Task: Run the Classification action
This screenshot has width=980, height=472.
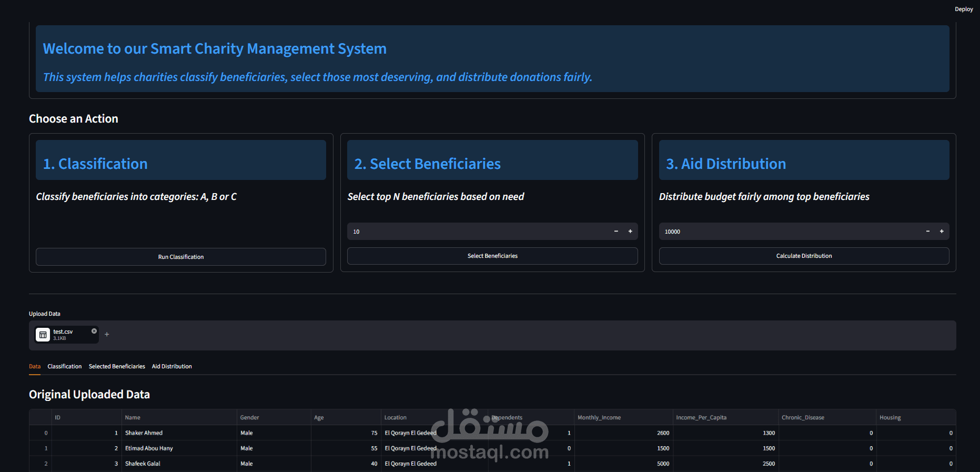Action: click(x=181, y=257)
